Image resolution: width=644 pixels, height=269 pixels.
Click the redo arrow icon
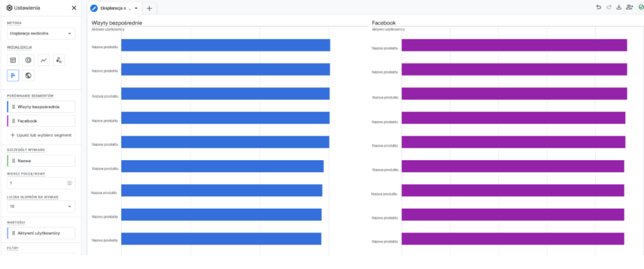click(x=609, y=7)
